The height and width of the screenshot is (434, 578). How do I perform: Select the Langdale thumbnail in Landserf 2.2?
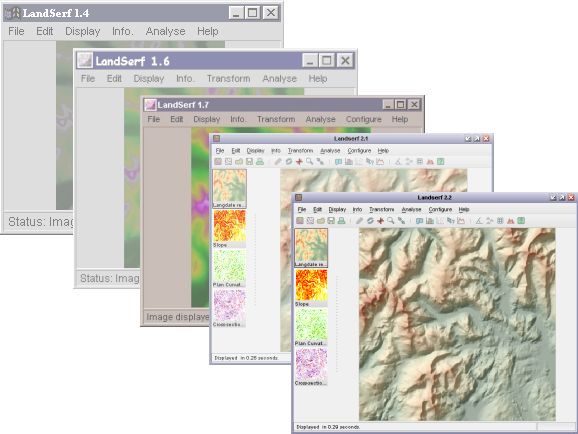(311, 248)
